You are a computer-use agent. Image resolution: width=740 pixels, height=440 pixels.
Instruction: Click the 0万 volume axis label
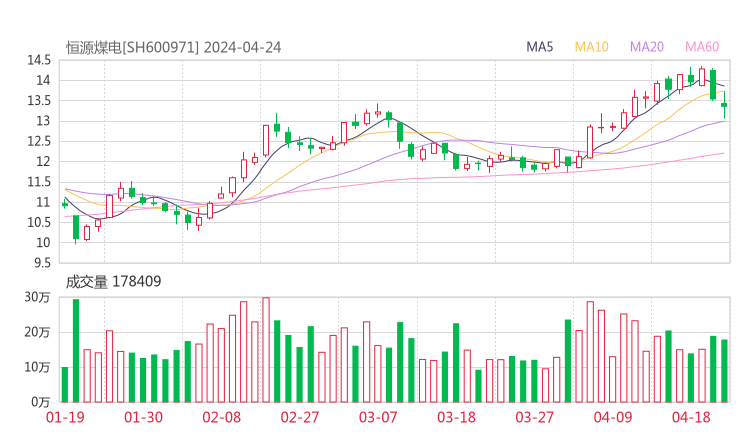[x=40, y=402]
